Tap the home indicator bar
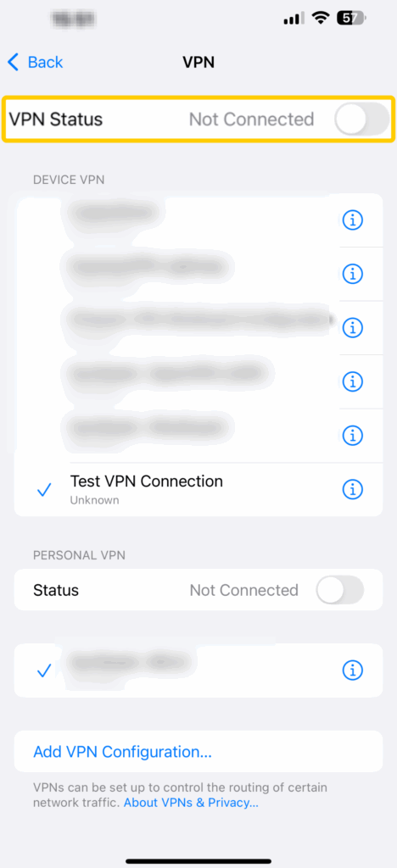397x868 pixels. click(198, 861)
